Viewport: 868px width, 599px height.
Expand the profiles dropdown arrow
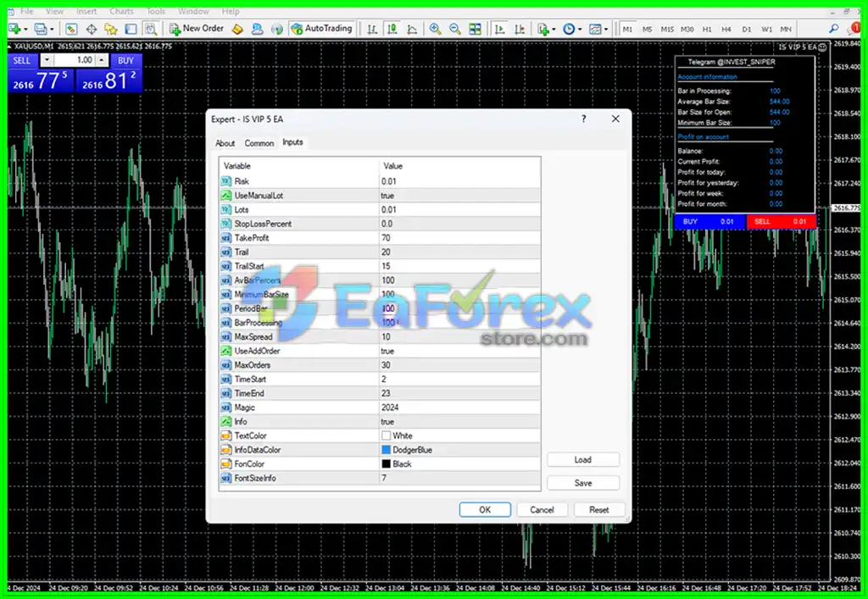coord(52,30)
